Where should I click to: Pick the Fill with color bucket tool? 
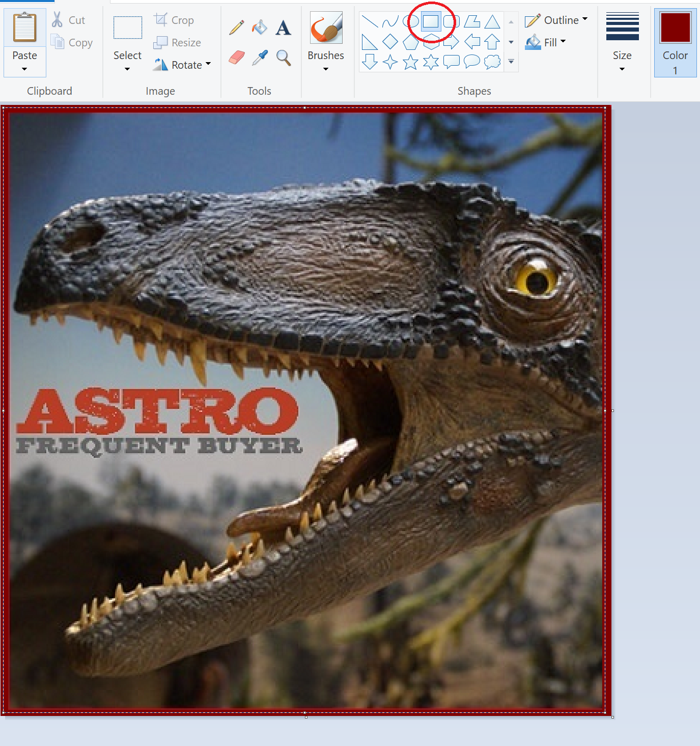(260, 27)
